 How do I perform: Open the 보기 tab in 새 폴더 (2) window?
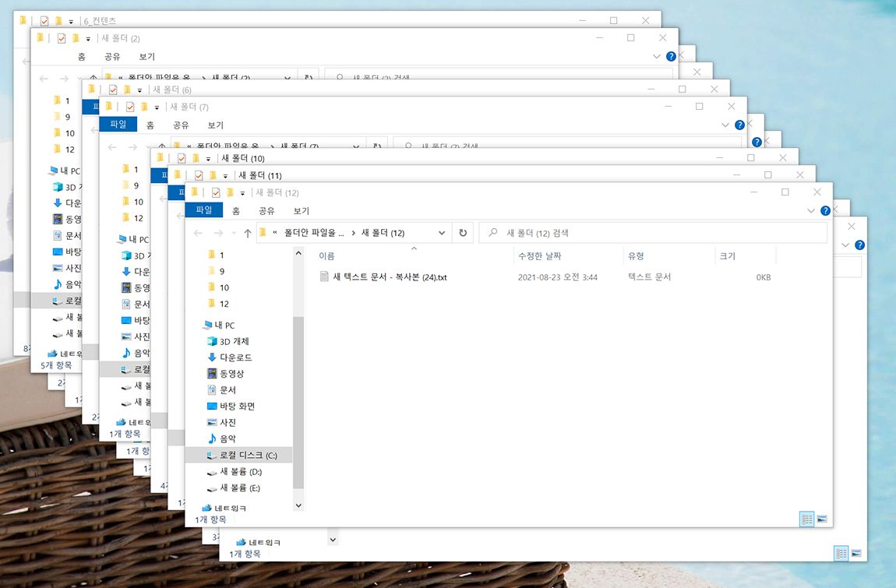(x=146, y=57)
